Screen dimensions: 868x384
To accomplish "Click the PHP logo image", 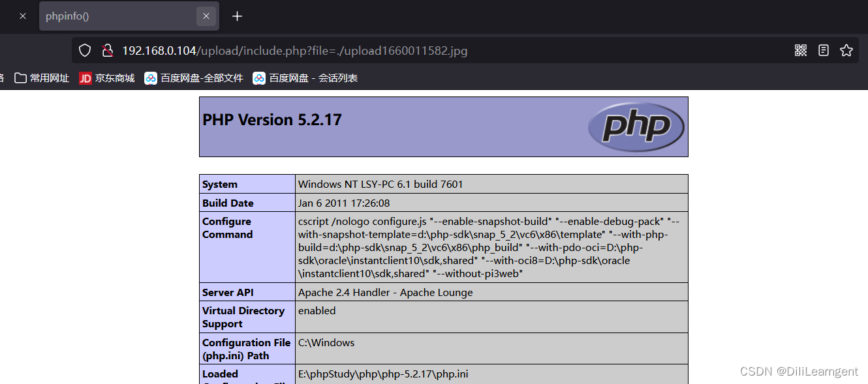I will click(636, 126).
